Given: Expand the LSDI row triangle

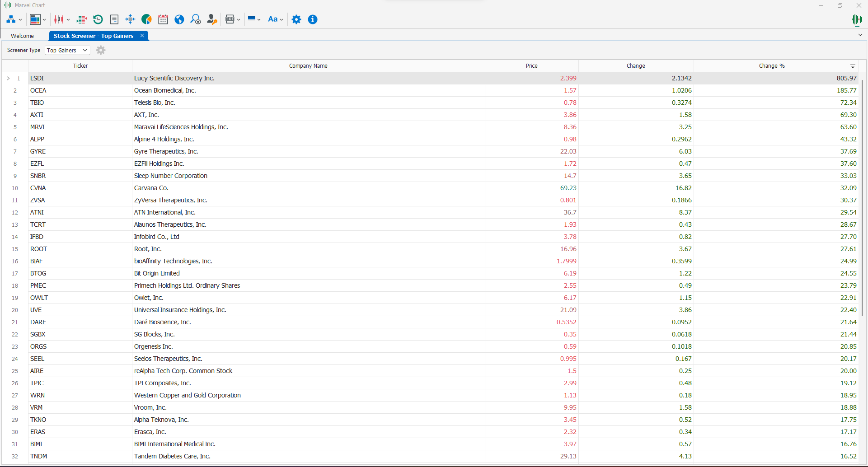Looking at the screenshot, I should [8, 78].
